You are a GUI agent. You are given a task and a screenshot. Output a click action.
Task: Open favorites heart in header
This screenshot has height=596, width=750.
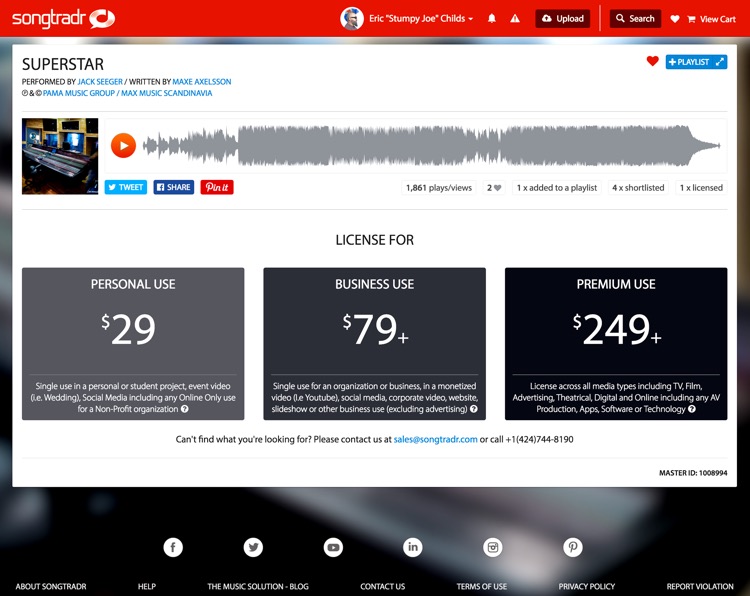[x=675, y=19]
